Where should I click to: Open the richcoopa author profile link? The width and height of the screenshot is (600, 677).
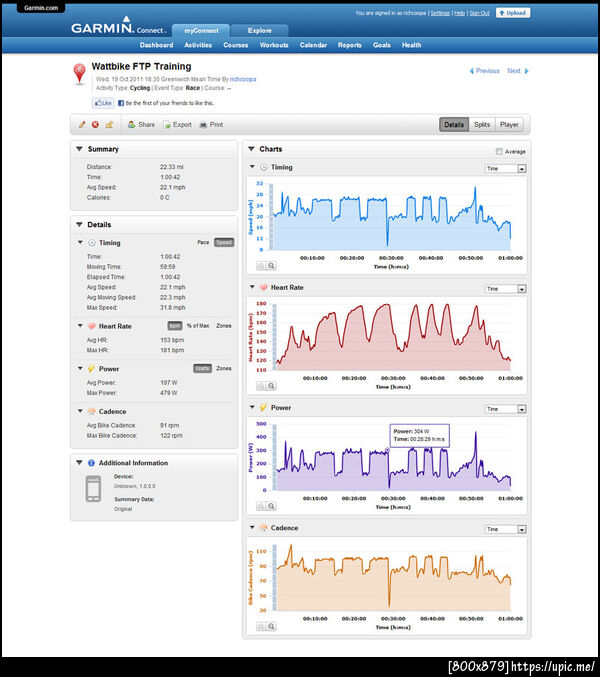(243, 79)
